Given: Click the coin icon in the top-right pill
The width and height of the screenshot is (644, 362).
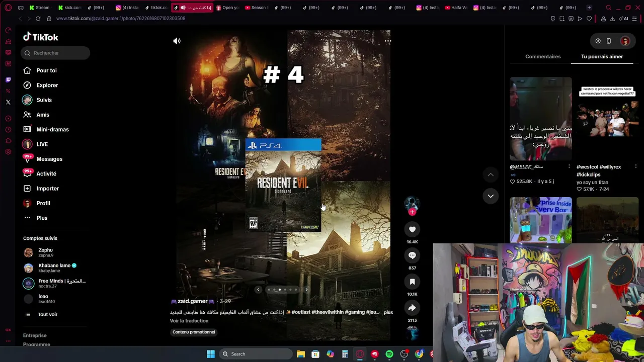Looking at the screenshot, I should 598,41.
